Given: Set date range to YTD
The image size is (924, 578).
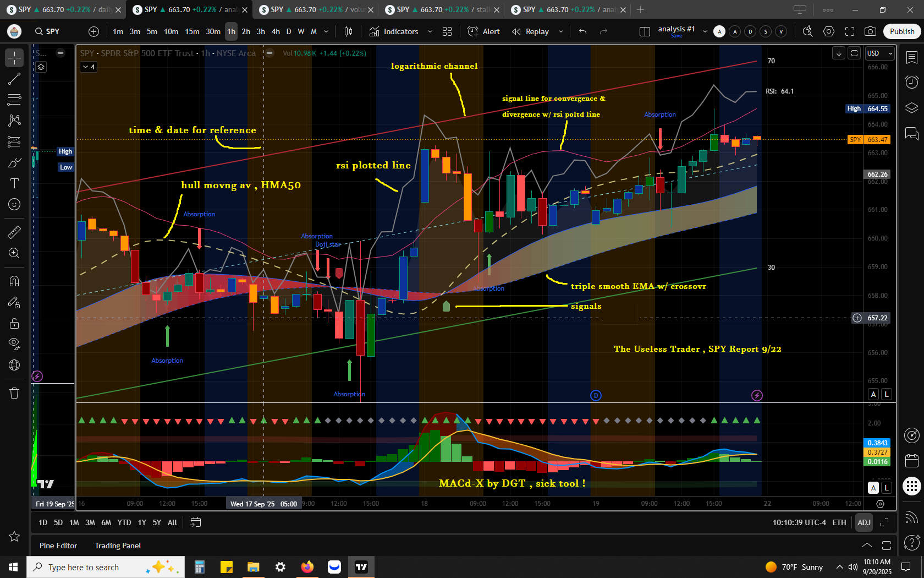Looking at the screenshot, I should pos(124,522).
